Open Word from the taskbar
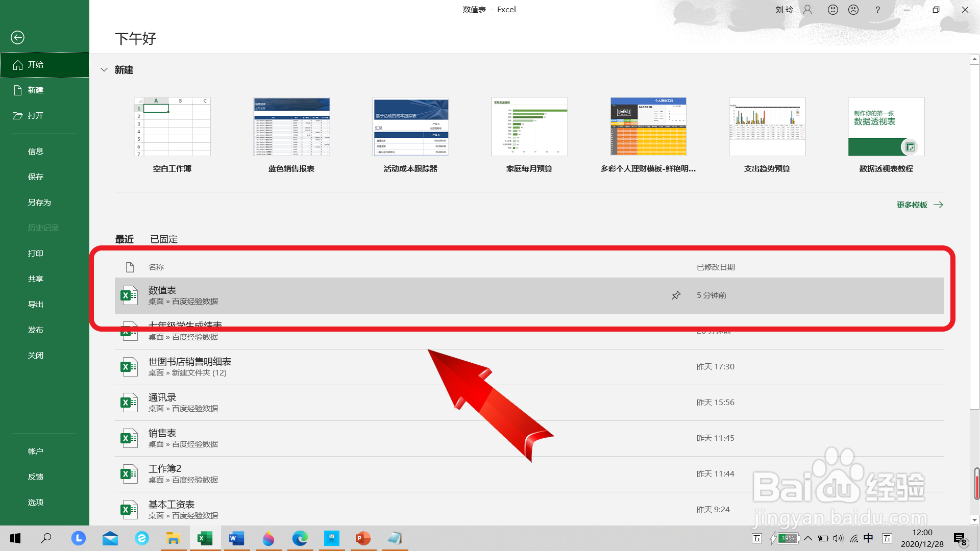The width and height of the screenshot is (980, 551). 236,538
